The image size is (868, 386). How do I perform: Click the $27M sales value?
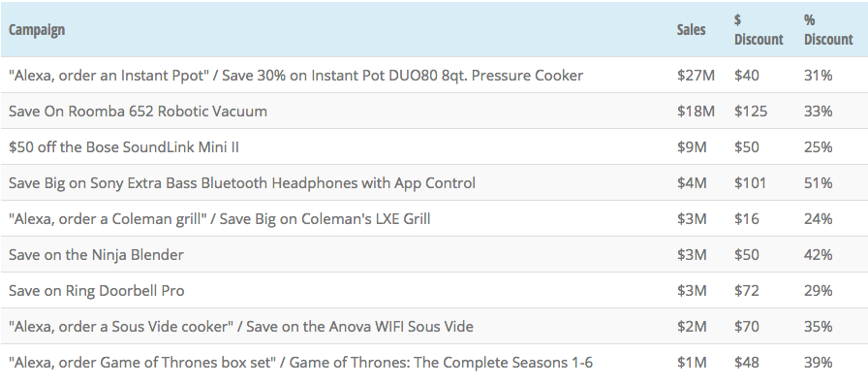click(x=696, y=75)
